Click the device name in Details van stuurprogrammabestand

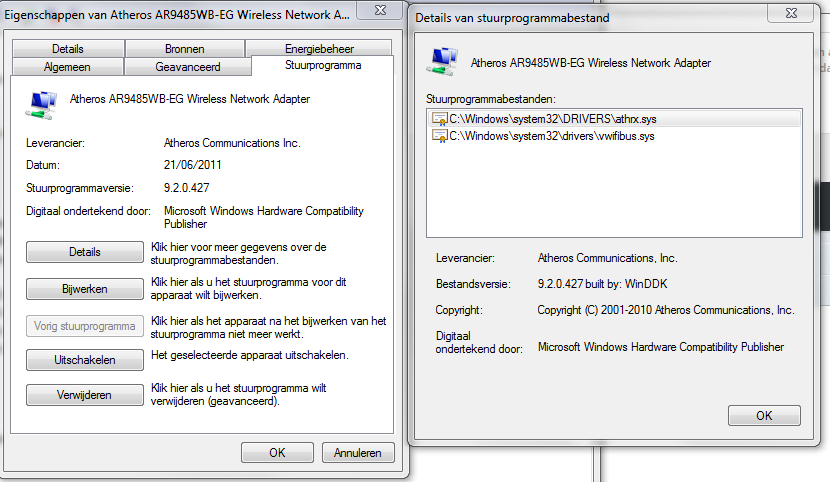(x=591, y=63)
